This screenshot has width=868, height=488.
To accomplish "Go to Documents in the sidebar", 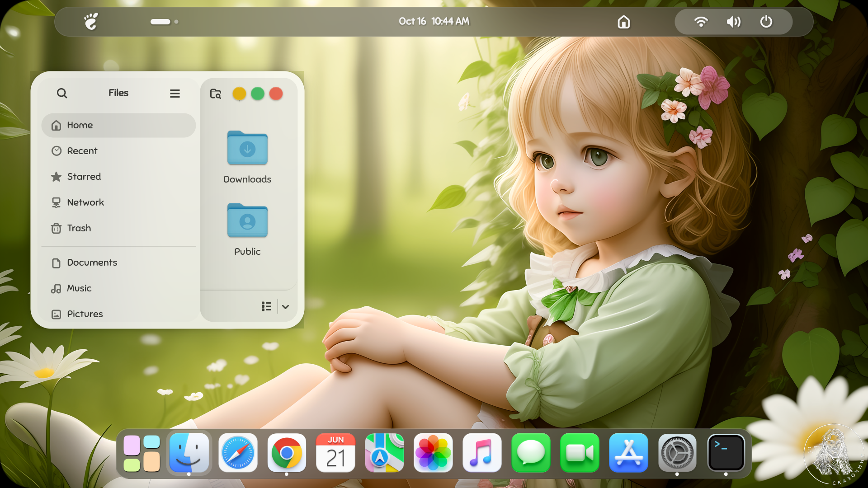I will coord(118,263).
